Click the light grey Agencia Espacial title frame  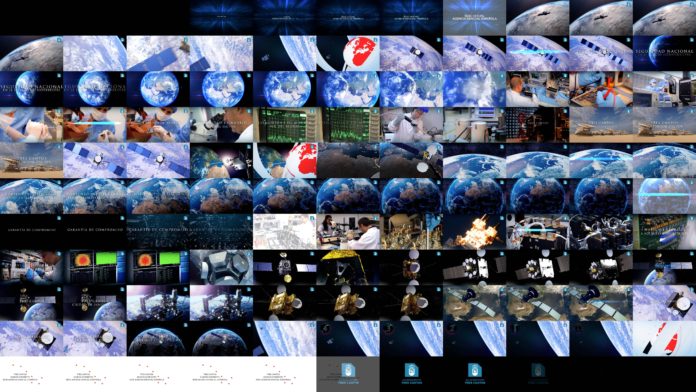(x=475, y=18)
